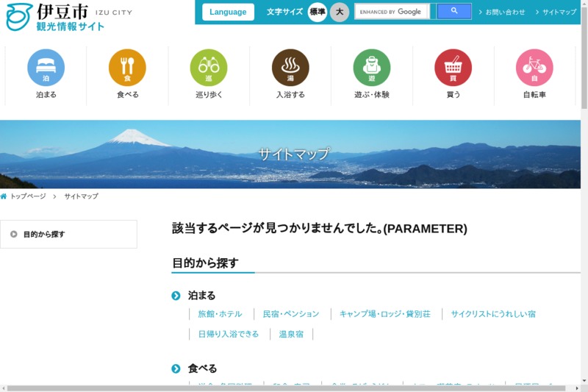Open the Language selector
The width and height of the screenshot is (588, 392).
[228, 12]
